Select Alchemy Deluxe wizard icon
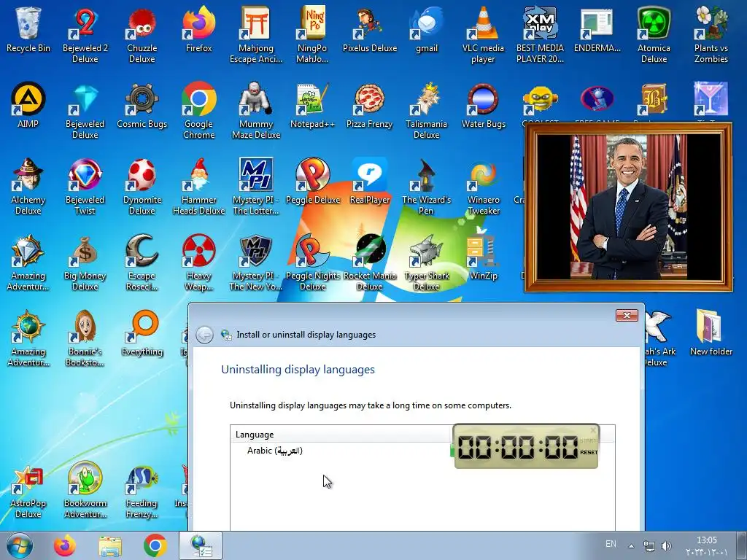The width and height of the screenshot is (747, 560). [x=28, y=186]
